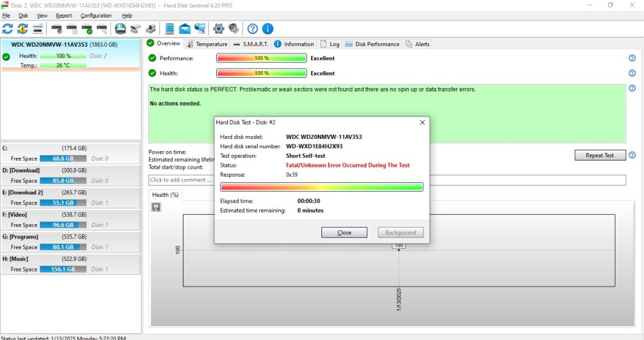Viewport: 644px width, 340px height.
Task: Click the printer-like device toolbar icon
Action: click(x=150, y=28)
